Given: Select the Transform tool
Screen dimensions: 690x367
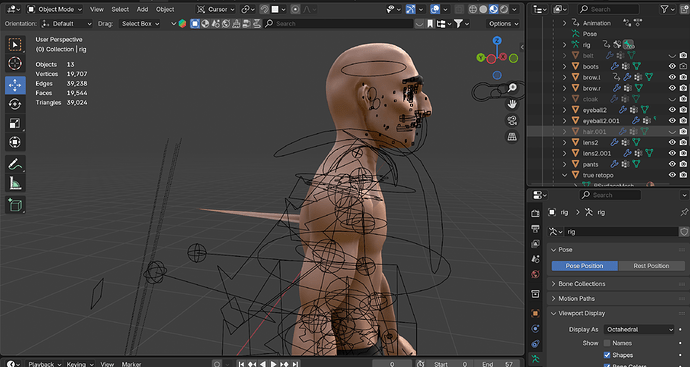Looking at the screenshot, I should coord(15,143).
